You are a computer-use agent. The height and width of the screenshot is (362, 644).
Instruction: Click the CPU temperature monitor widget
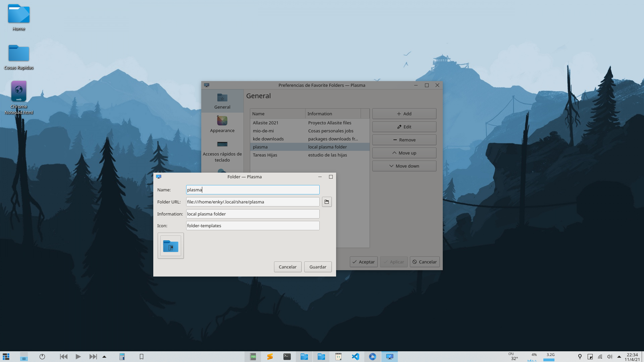pyautogui.click(x=514, y=357)
